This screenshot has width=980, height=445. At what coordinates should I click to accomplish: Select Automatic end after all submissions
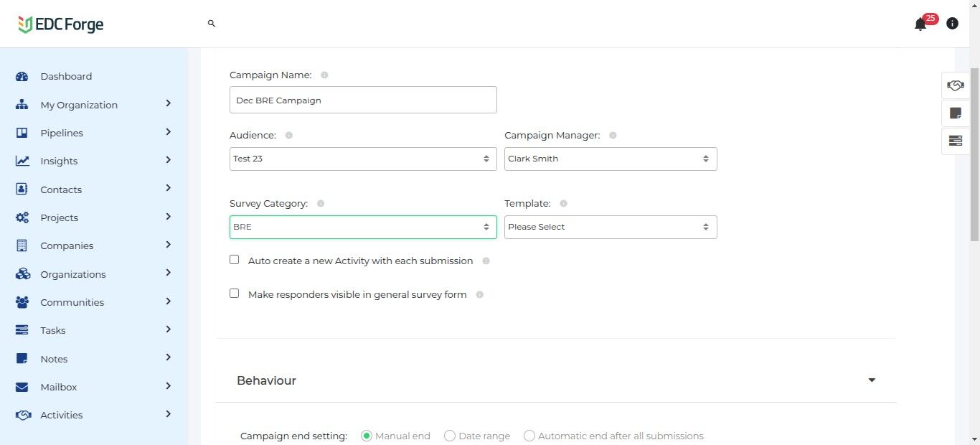click(529, 436)
